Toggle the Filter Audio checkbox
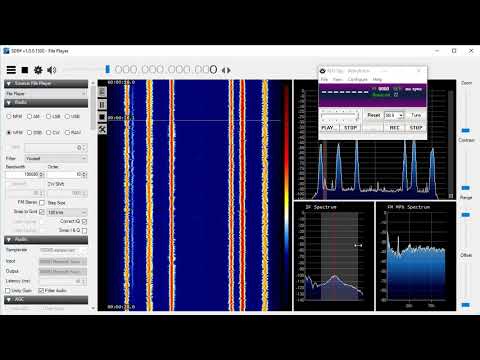This screenshot has height=360, width=480. click(41, 291)
